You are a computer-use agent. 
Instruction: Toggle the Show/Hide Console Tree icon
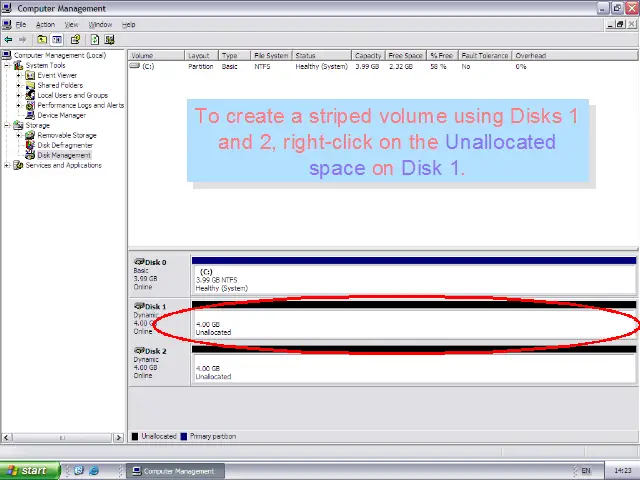57,40
